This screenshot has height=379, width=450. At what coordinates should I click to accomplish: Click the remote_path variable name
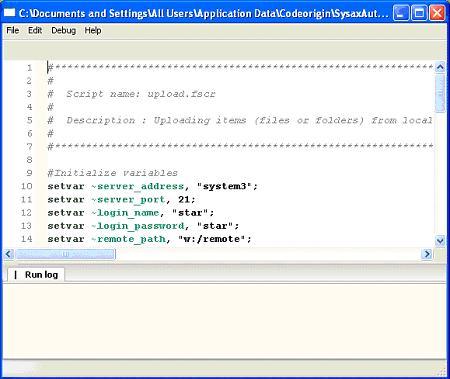(x=128, y=239)
